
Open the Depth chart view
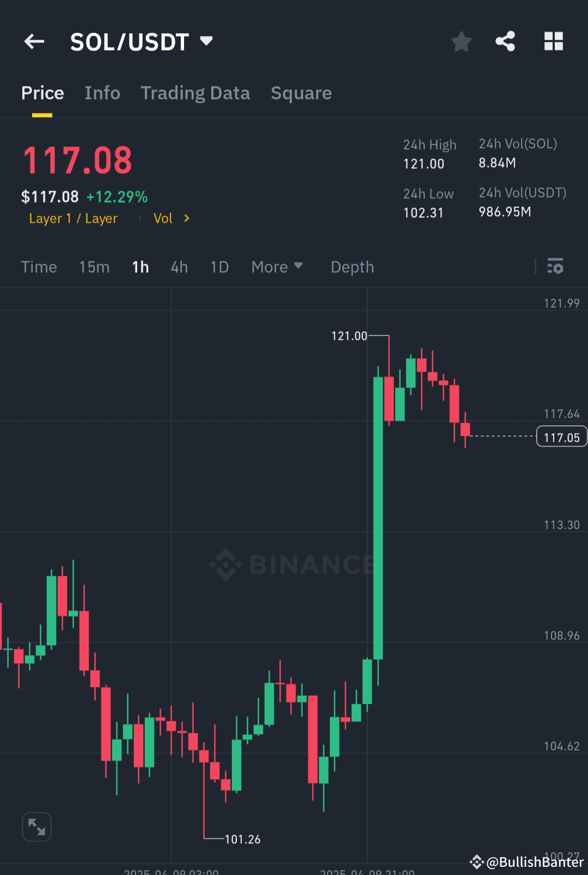click(352, 267)
